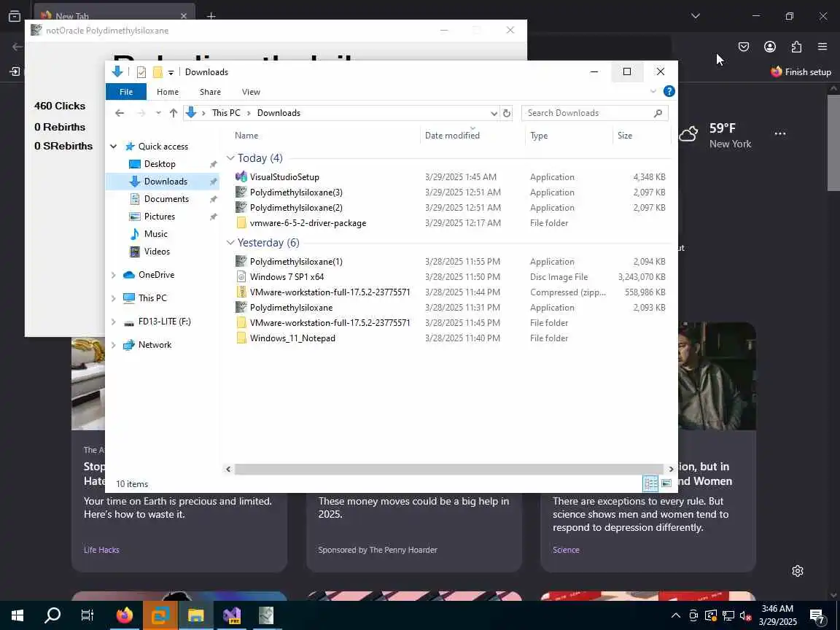The height and width of the screenshot is (630, 840).
Task: Select the vmware-6-5-2-driver-package folder
Action: pos(308,223)
